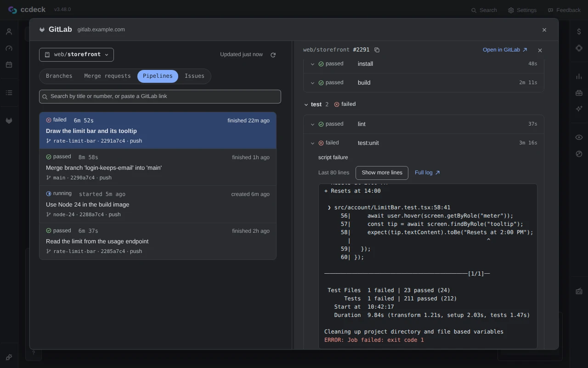This screenshot has width=588, height=368.
Task: Open Settings in the top bar
Action: coord(522,10)
